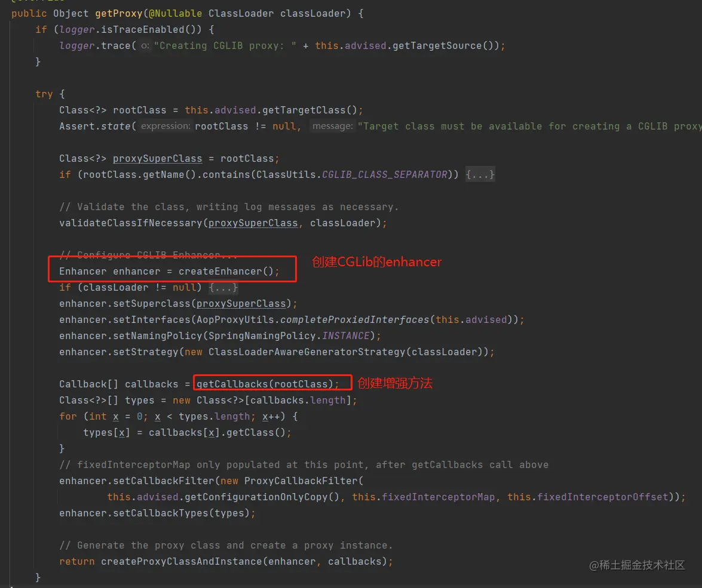Click Callback[] type in callbacks declaration
The width and height of the screenshot is (702, 588).
pyautogui.click(x=88, y=384)
